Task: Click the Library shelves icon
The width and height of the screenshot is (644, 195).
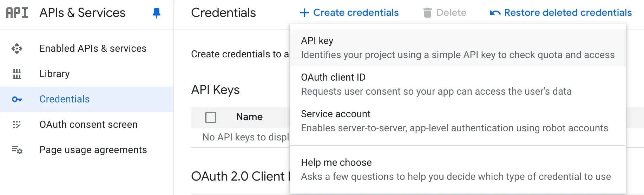Action: click(17, 74)
